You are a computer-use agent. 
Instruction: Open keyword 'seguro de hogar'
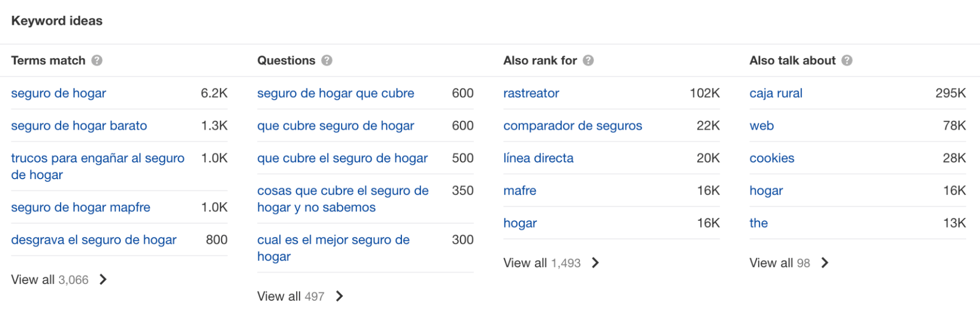coord(58,93)
